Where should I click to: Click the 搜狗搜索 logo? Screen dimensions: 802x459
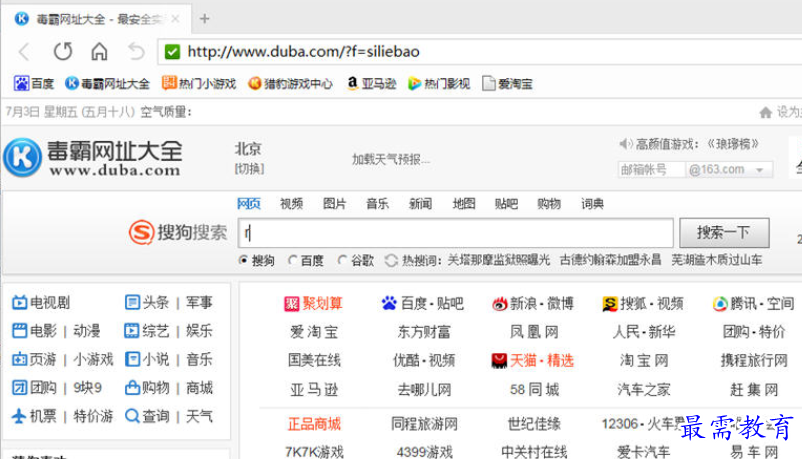(177, 232)
